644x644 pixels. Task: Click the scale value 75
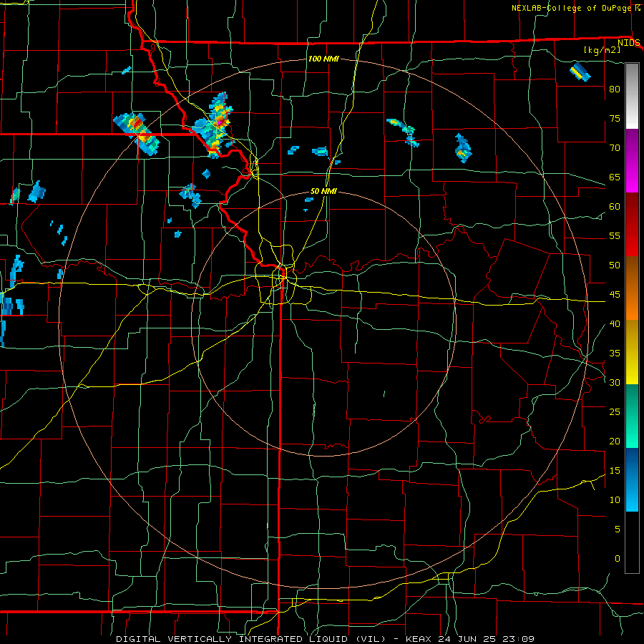[x=615, y=118]
